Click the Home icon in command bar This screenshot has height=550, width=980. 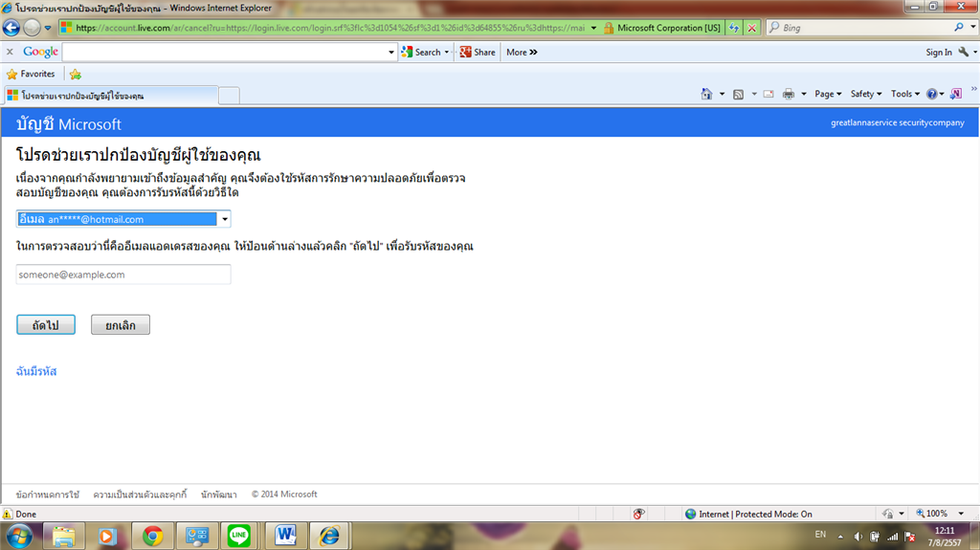click(706, 94)
